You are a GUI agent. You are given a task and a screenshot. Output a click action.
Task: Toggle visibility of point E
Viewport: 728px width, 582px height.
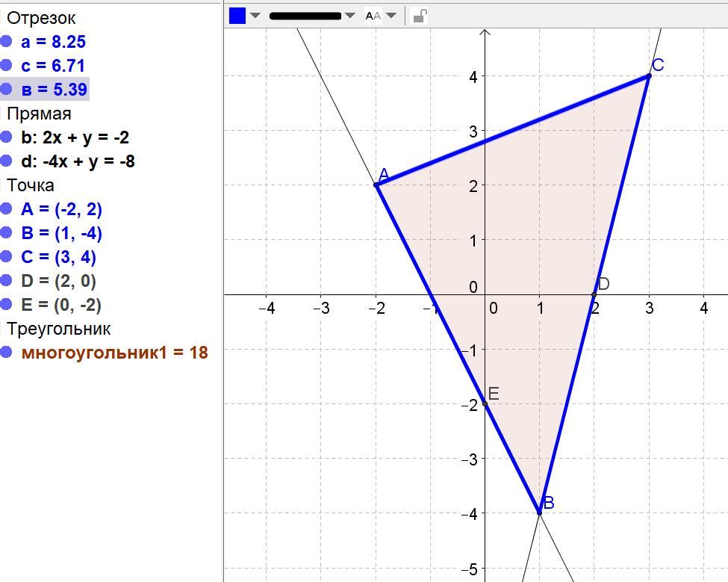coord(6,304)
